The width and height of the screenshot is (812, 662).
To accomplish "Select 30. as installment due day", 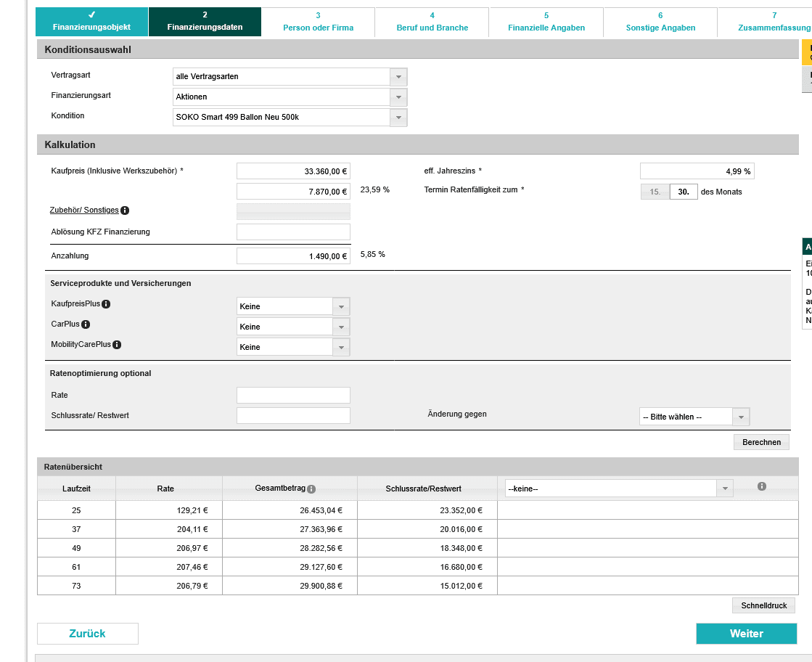I will tap(684, 192).
